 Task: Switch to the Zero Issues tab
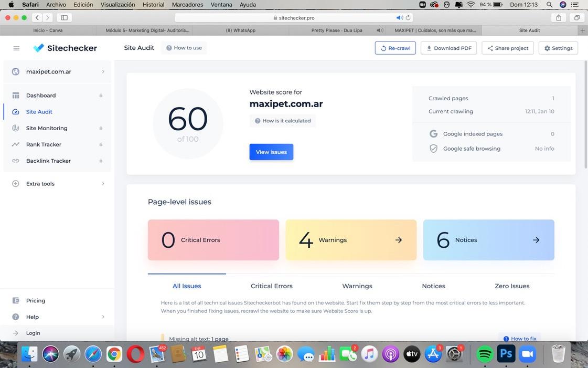[512, 286]
